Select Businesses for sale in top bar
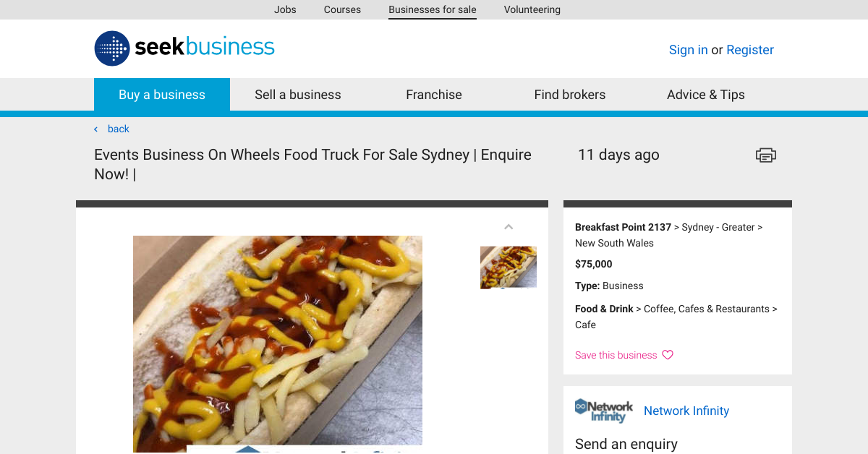The image size is (868, 454). point(432,9)
